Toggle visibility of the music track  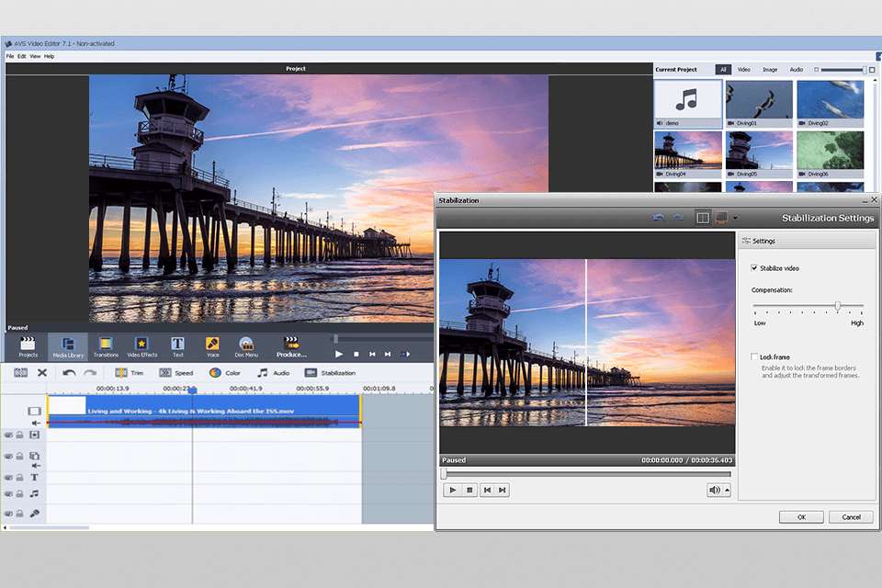tap(8, 494)
